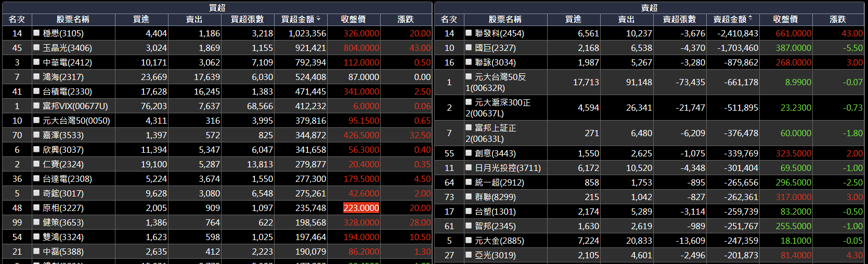This screenshot has height=264, width=868.
Task: Enable the checkbox next to 聯發科(2454)
Action: click(469, 33)
